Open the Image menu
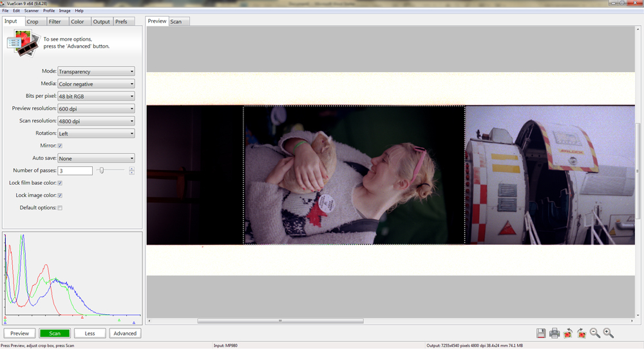The image size is (644, 349). pyautogui.click(x=64, y=11)
